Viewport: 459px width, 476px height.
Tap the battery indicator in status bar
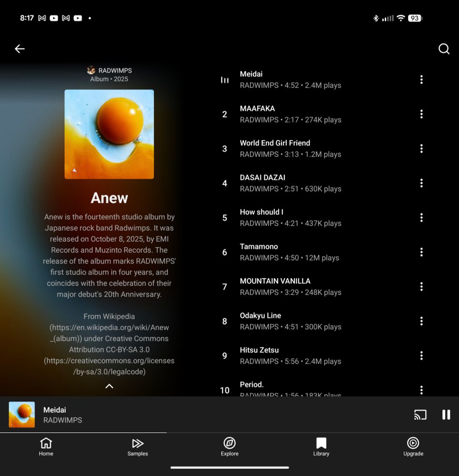click(415, 18)
